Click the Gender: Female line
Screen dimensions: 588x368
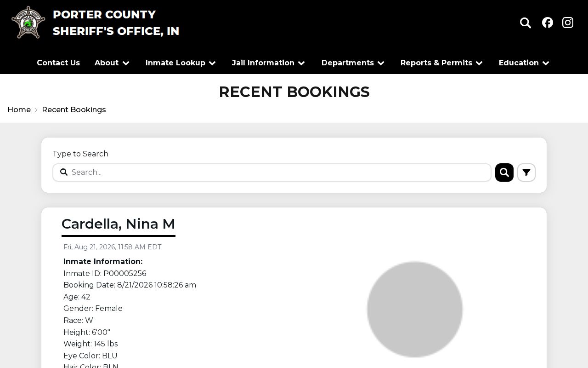pyautogui.click(x=93, y=309)
